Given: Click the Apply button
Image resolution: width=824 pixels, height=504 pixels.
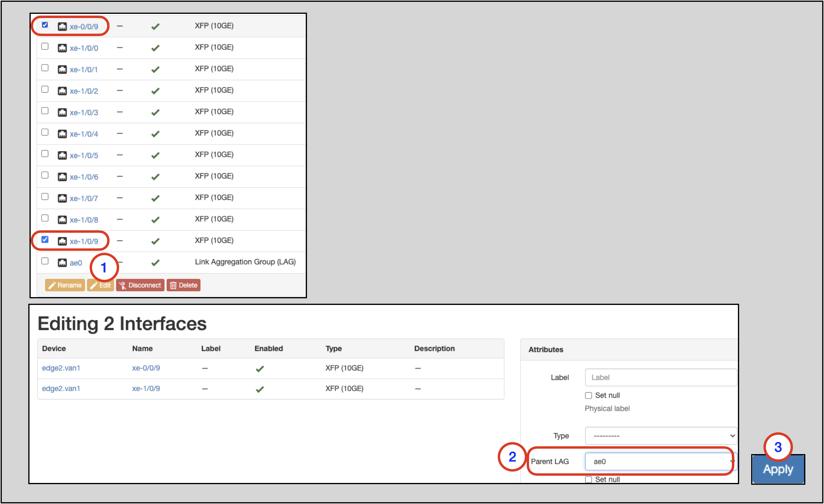Looking at the screenshot, I should (778, 469).
